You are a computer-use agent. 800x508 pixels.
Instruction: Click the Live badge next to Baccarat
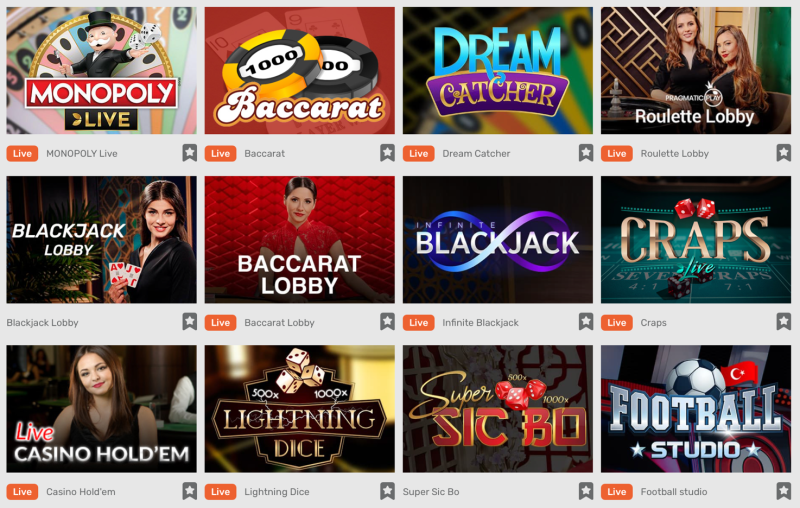pyautogui.click(x=220, y=154)
